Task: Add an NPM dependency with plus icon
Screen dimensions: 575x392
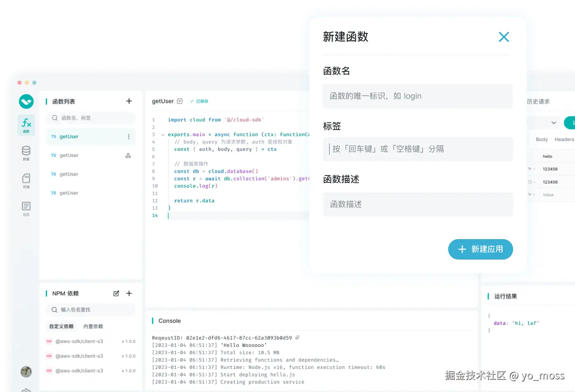Action: pyautogui.click(x=129, y=293)
